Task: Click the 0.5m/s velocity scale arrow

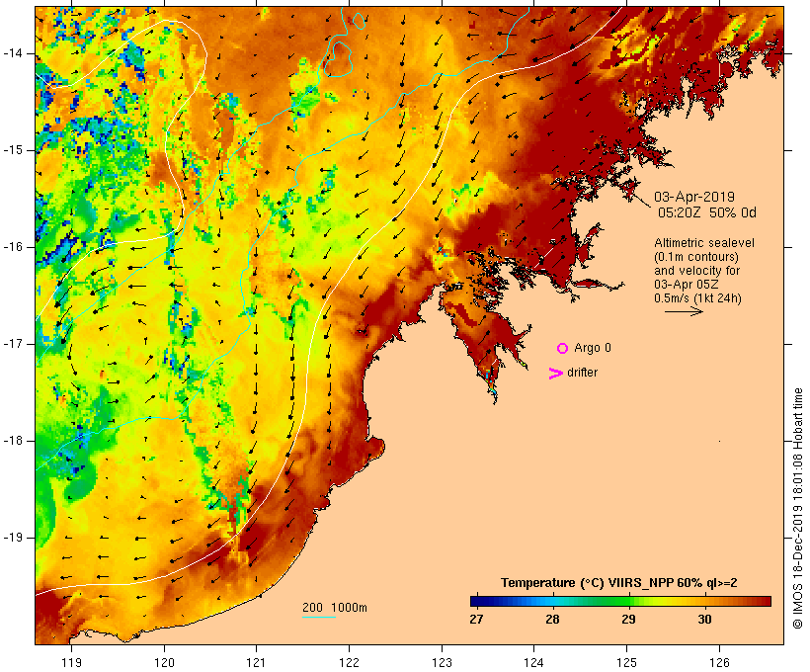Action: 684,311
